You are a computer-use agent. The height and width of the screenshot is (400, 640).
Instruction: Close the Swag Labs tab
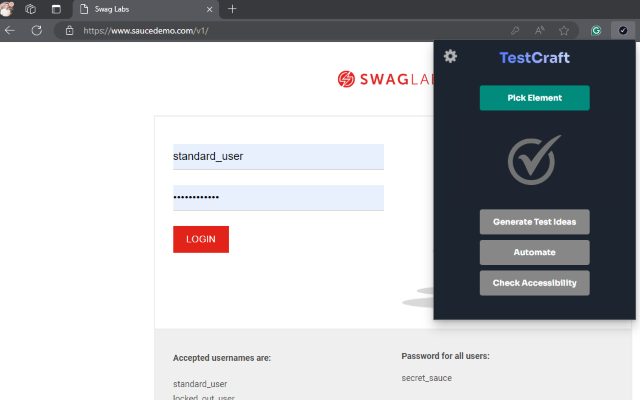point(209,9)
